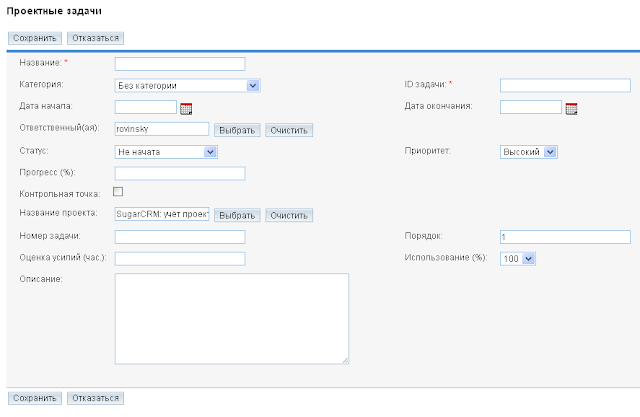Click the ID задачи input field

point(564,86)
